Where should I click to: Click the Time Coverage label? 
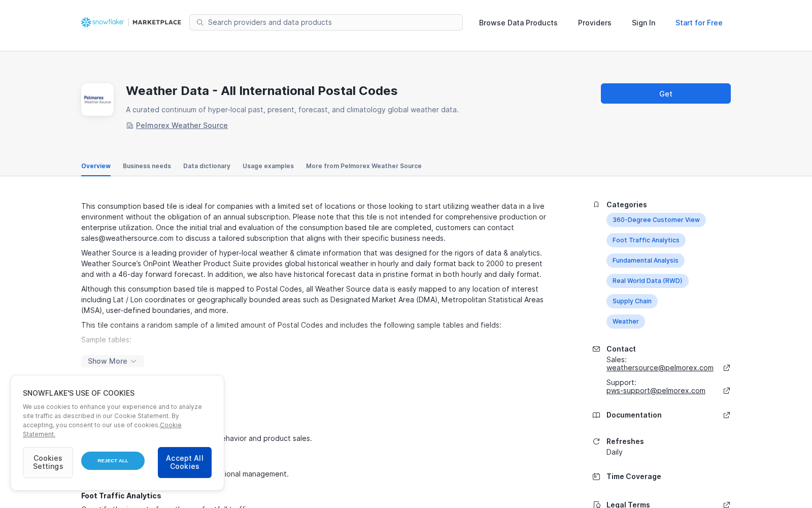click(634, 477)
